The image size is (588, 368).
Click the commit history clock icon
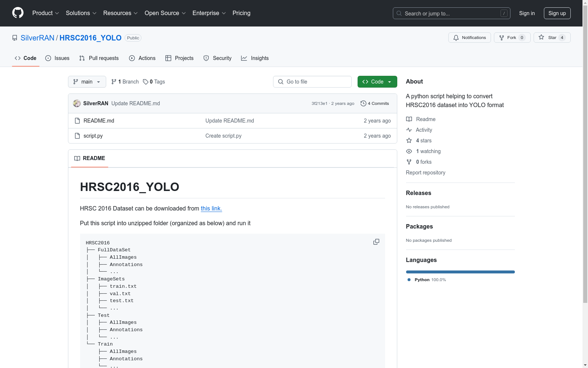[x=363, y=103]
